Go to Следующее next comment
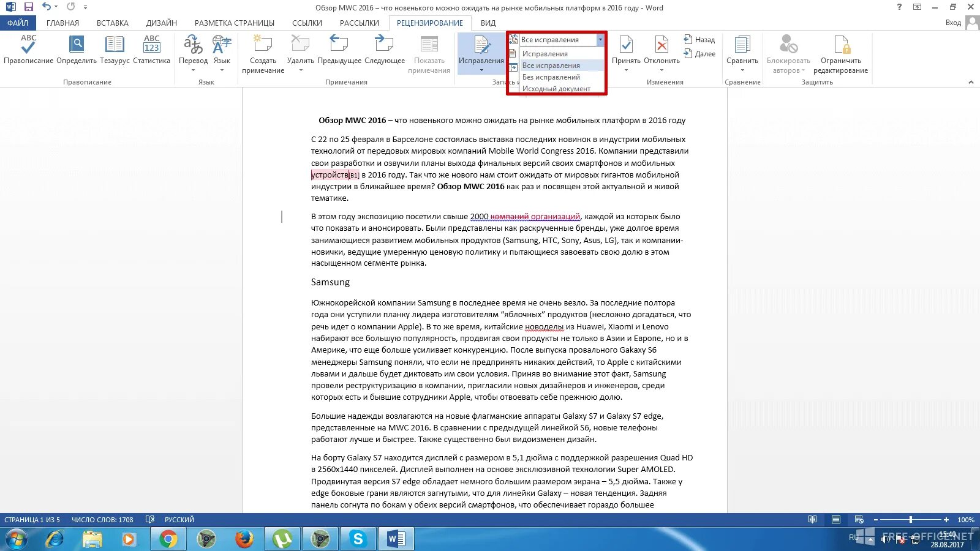The image size is (980, 551). (384, 49)
